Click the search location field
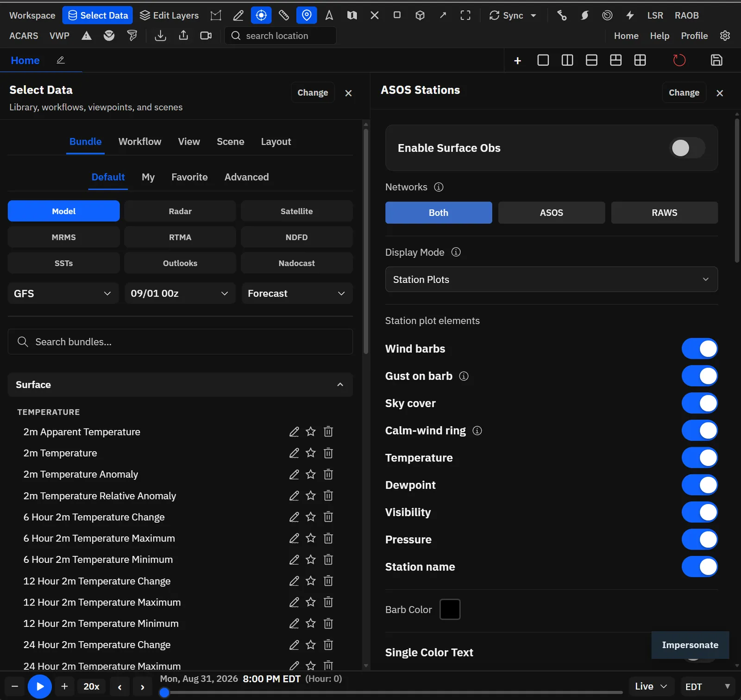This screenshot has width=741, height=700. (x=280, y=36)
